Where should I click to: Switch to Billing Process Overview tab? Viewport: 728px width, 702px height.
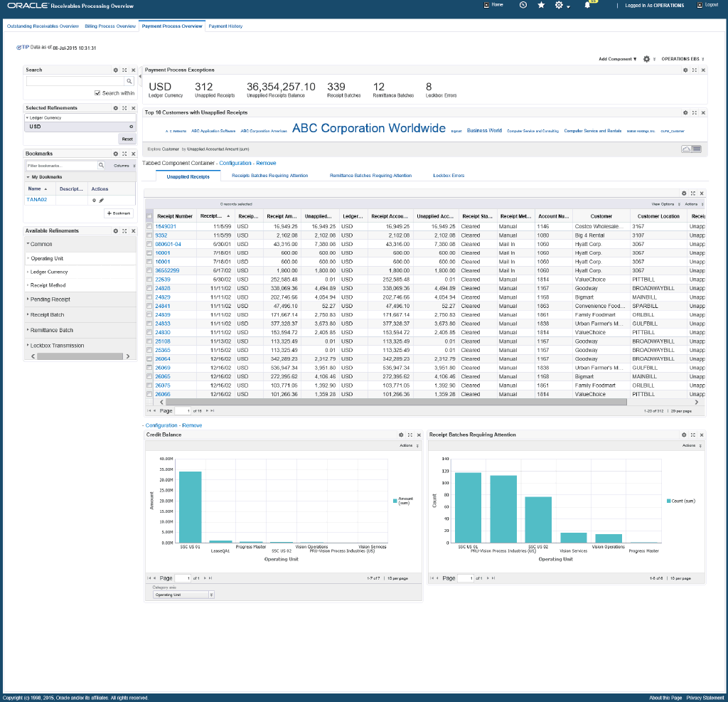[x=110, y=26]
